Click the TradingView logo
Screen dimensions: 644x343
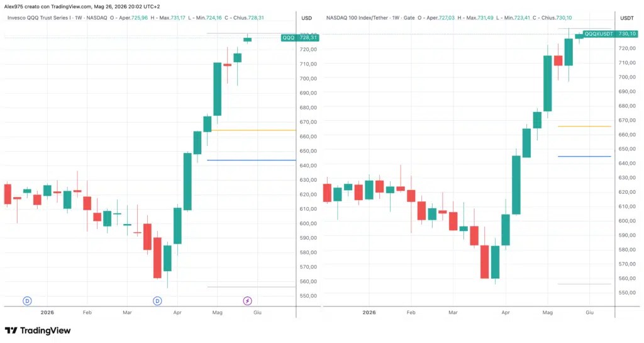(x=38, y=330)
